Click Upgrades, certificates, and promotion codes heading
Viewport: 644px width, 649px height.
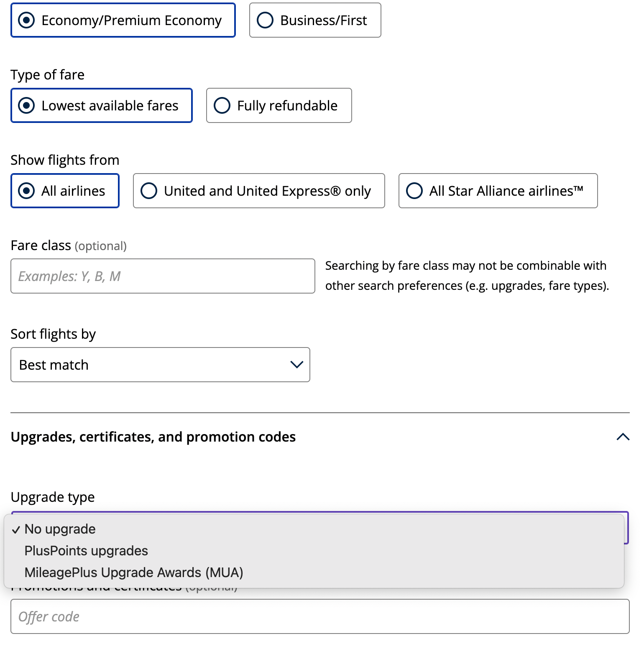153,437
